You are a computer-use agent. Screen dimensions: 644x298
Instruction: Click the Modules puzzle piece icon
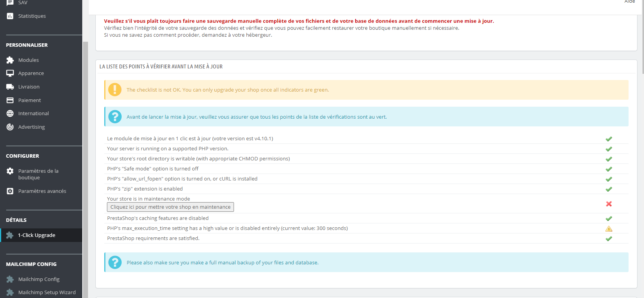click(x=10, y=60)
